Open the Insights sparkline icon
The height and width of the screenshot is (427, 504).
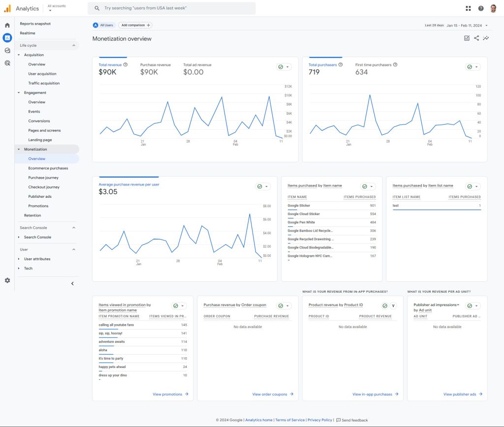[486, 38]
